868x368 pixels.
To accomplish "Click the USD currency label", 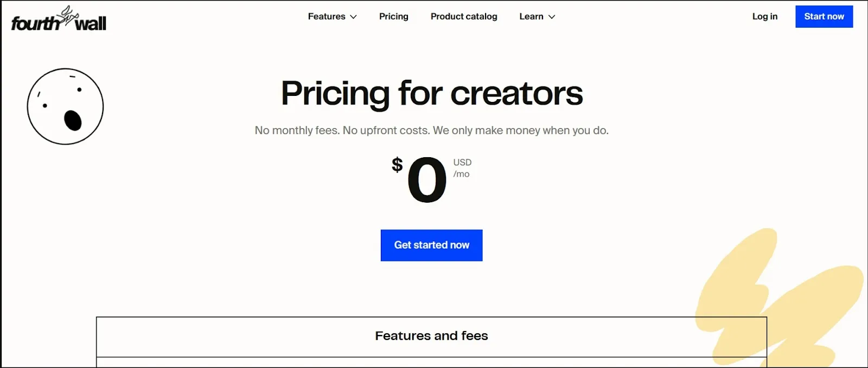I will coord(462,163).
